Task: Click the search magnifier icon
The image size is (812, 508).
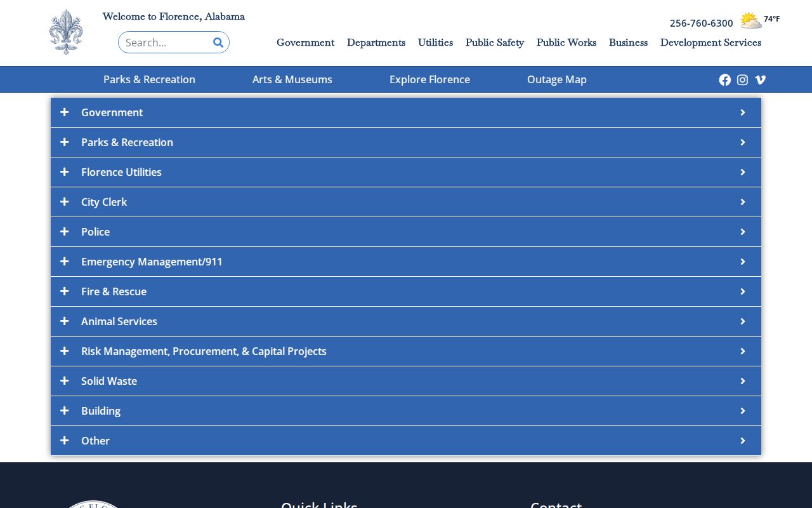Action: [x=218, y=43]
